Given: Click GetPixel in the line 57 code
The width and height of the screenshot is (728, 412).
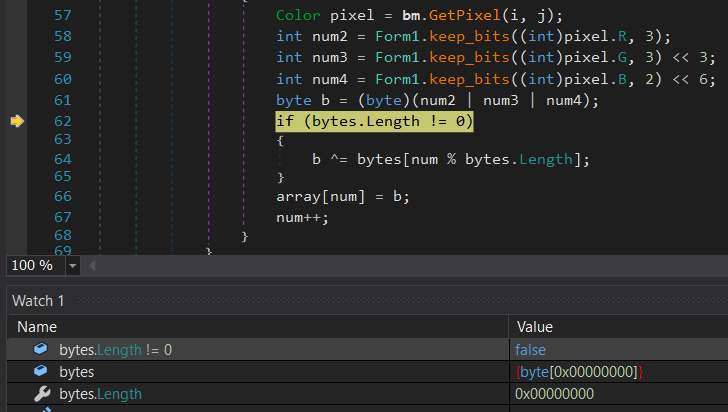Looking at the screenshot, I should pos(465,15).
